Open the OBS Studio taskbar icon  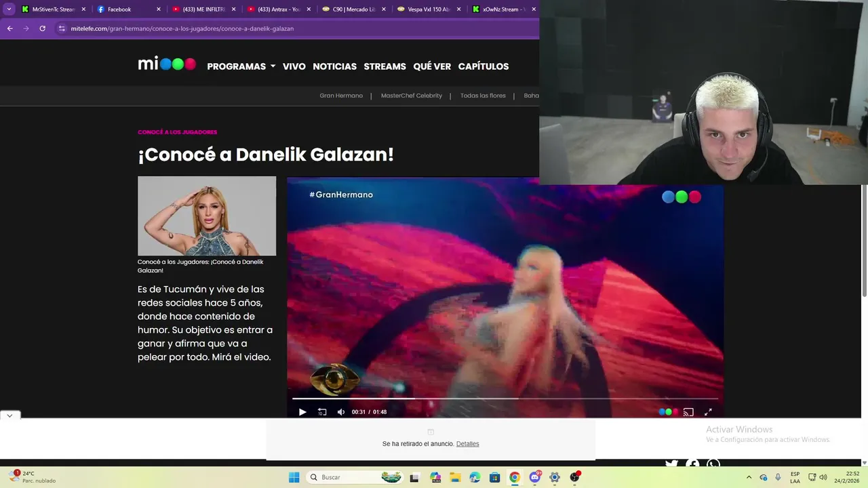575,477
